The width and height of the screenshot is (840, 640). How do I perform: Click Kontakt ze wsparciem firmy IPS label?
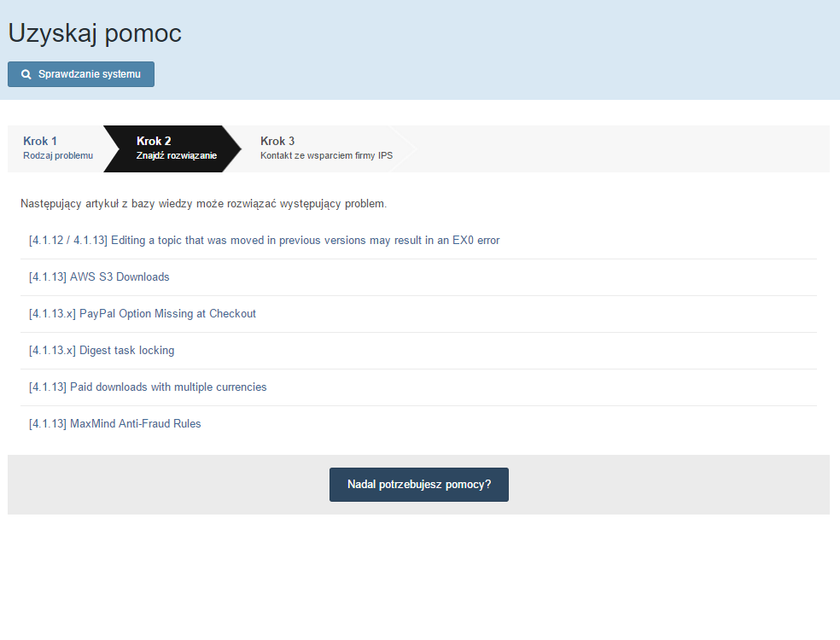pos(326,156)
